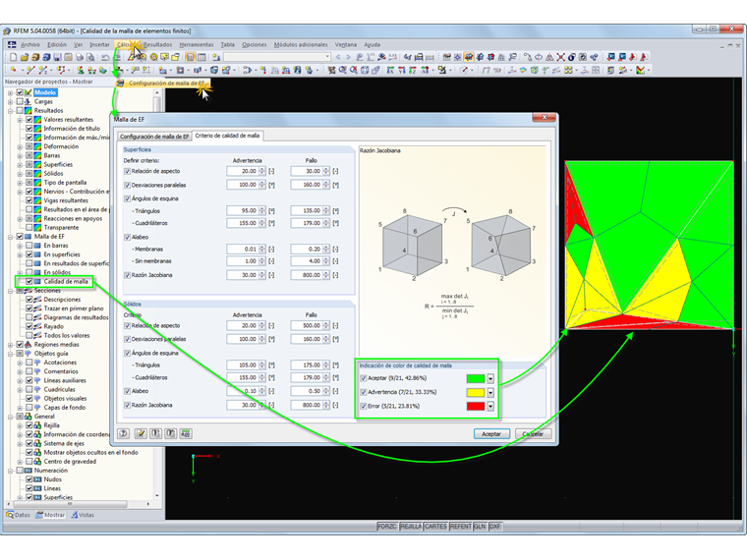The width and height of the screenshot is (747, 560).
Task: Open the Error red color dropdown
Action: point(490,406)
